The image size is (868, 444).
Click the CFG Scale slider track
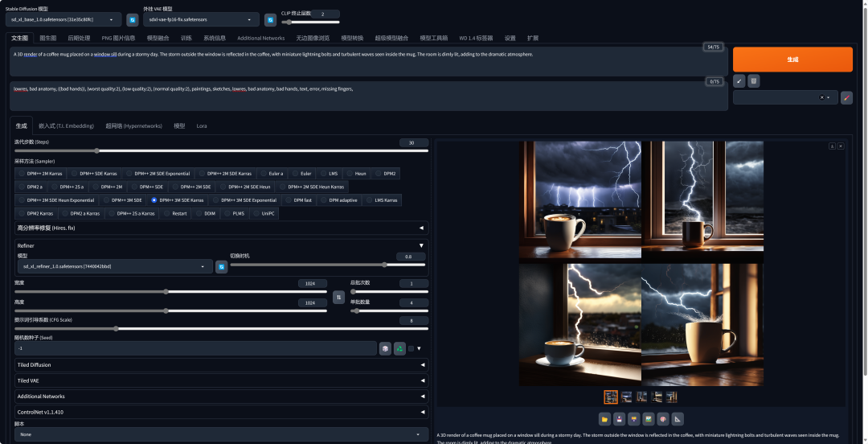click(x=221, y=328)
